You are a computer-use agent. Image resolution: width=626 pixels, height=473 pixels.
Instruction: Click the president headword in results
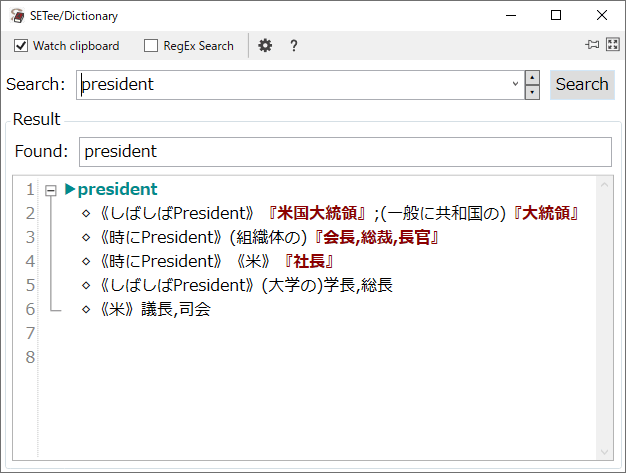click(x=117, y=189)
